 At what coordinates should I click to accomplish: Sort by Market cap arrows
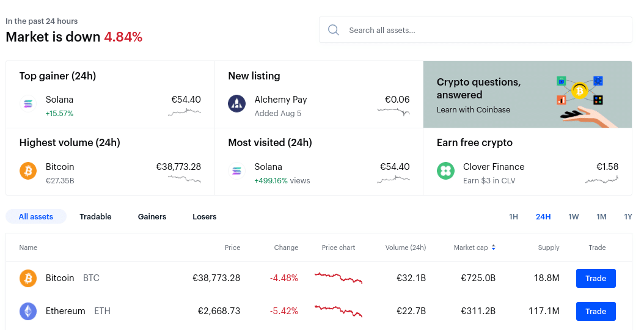coord(493,248)
